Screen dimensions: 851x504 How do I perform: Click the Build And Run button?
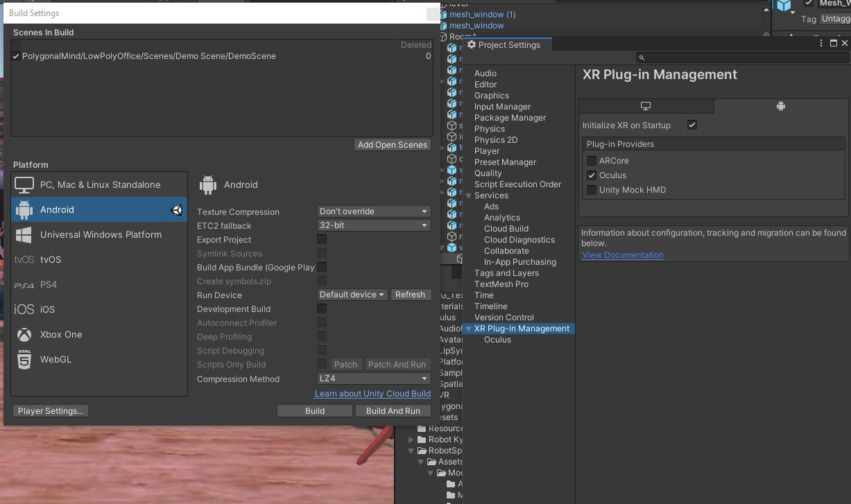coord(393,411)
